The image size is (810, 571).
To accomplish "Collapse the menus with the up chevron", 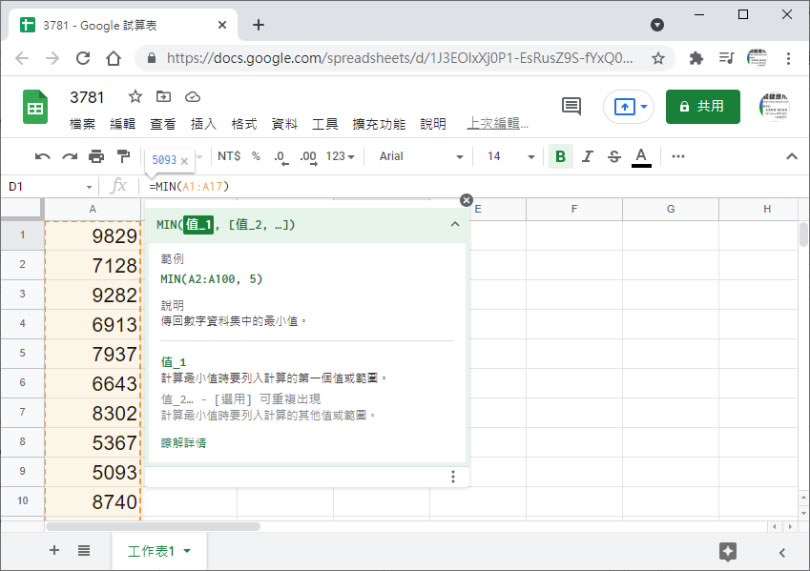I will click(x=791, y=156).
